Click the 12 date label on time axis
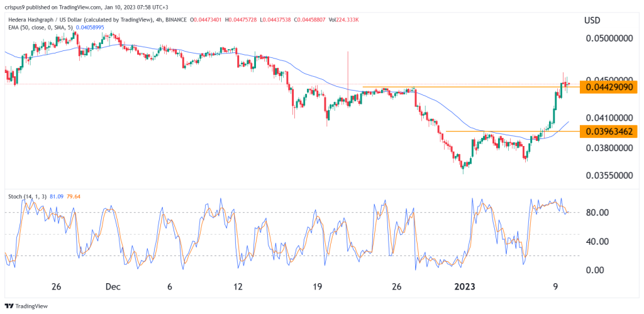Screen dimensions: 644x314 [238, 286]
